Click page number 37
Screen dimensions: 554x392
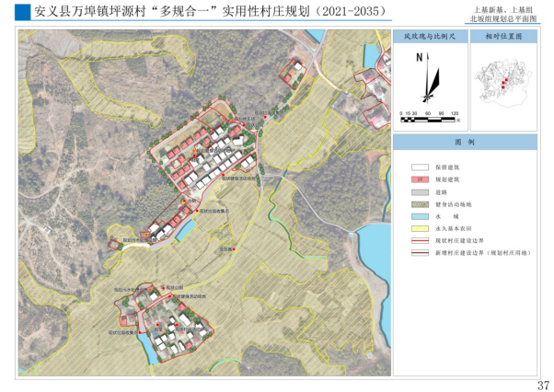click(x=542, y=384)
